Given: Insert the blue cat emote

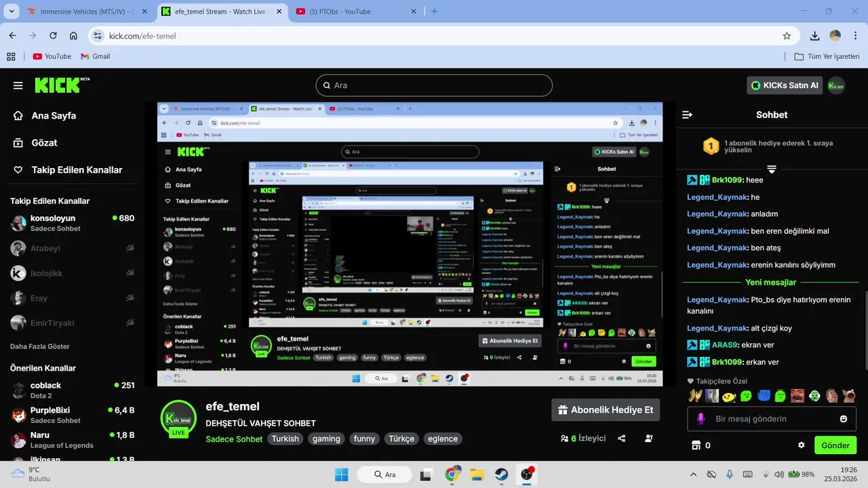Looking at the screenshot, I should [764, 396].
